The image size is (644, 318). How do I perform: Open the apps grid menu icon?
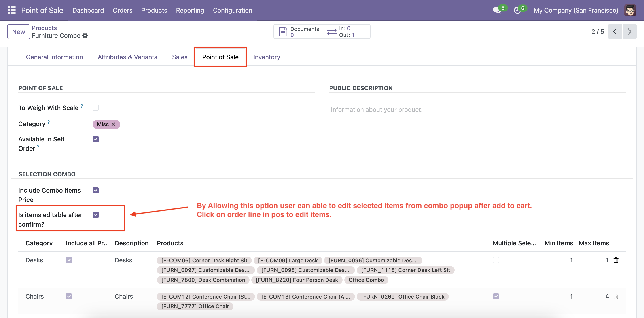click(x=11, y=10)
